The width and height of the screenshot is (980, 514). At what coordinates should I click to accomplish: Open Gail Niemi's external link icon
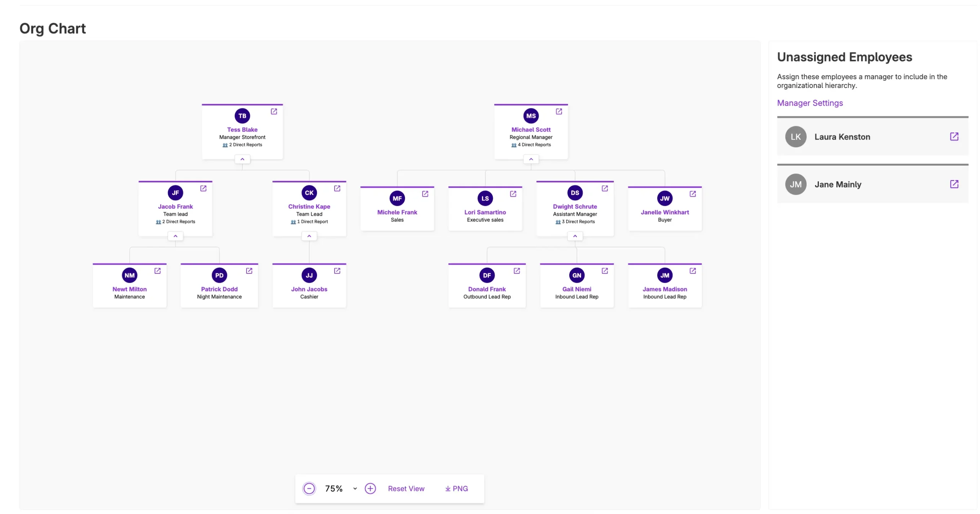pyautogui.click(x=604, y=271)
